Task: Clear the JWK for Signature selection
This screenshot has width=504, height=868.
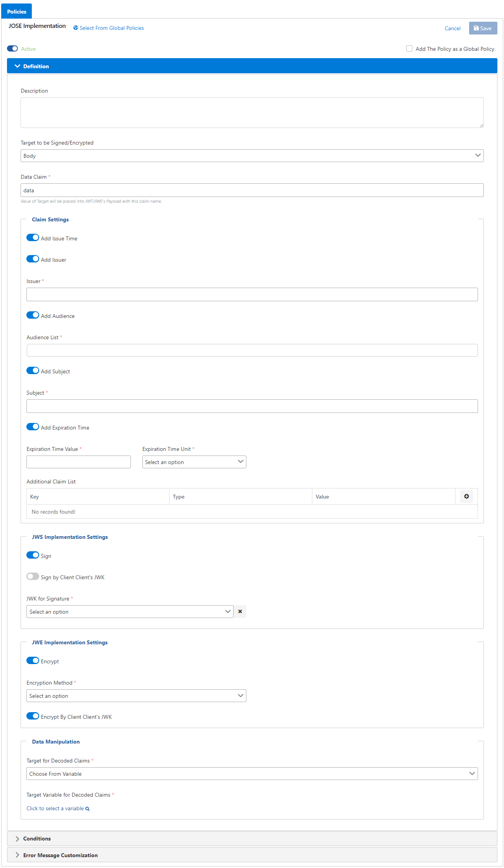Action: (x=240, y=611)
